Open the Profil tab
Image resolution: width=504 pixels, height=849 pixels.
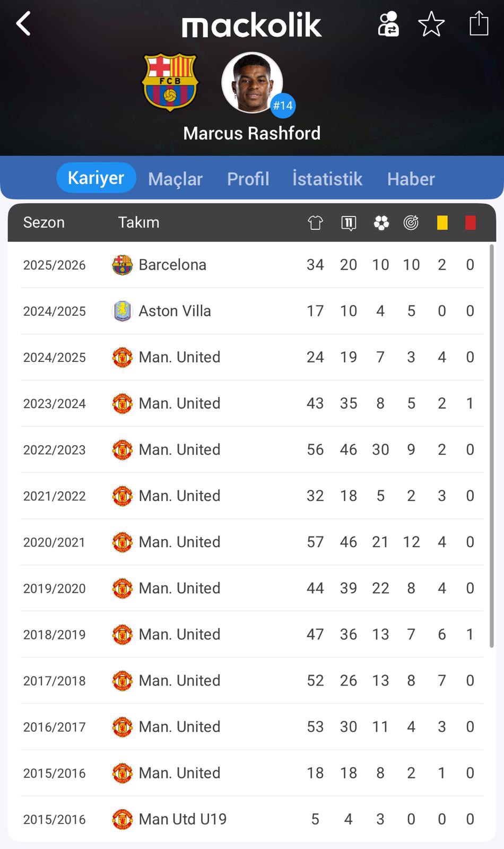[248, 179]
